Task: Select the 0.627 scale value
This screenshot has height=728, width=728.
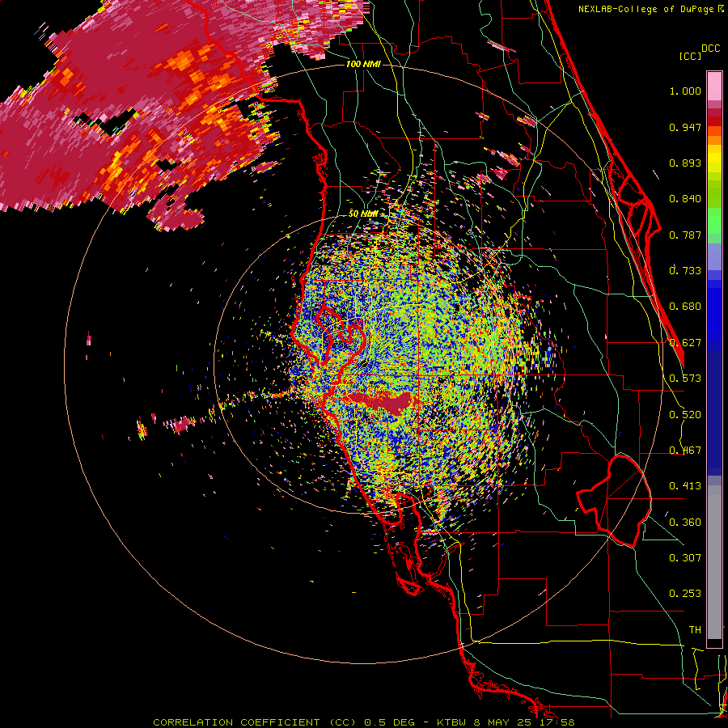Action: (x=685, y=343)
